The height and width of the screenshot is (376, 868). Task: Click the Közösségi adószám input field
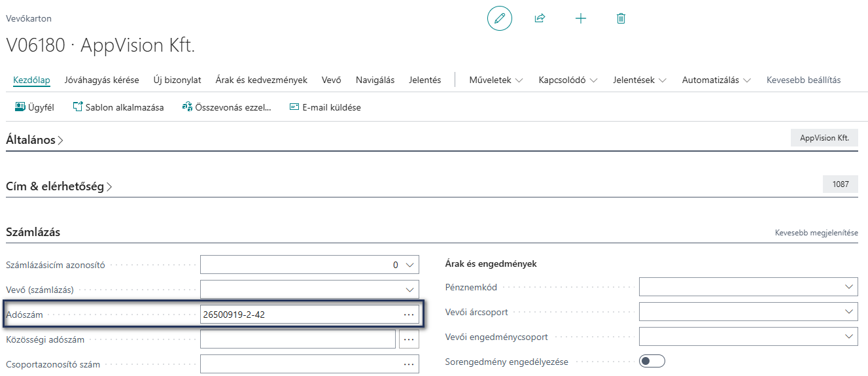298,339
